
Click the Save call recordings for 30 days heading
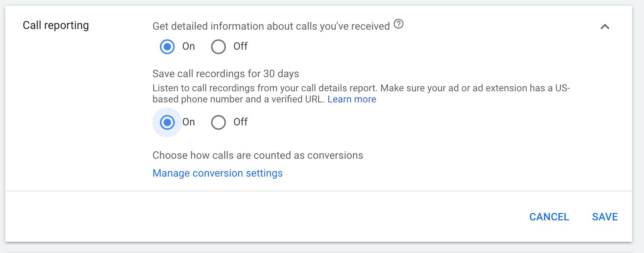(x=226, y=74)
